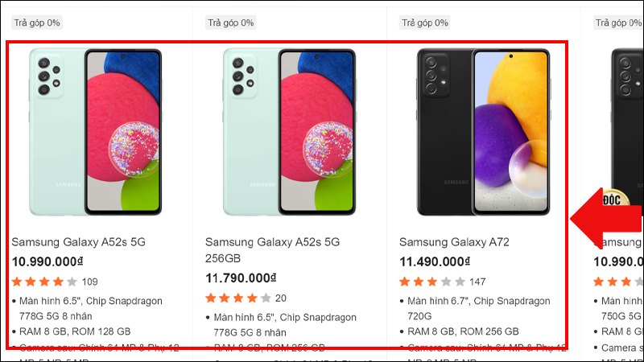
Task: Click the star rating with 20 reviews
Action: pyautogui.click(x=238, y=298)
